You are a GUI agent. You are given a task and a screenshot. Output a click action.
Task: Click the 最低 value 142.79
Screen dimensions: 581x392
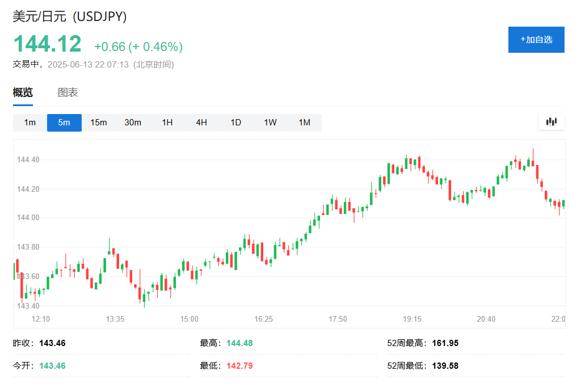(x=240, y=366)
